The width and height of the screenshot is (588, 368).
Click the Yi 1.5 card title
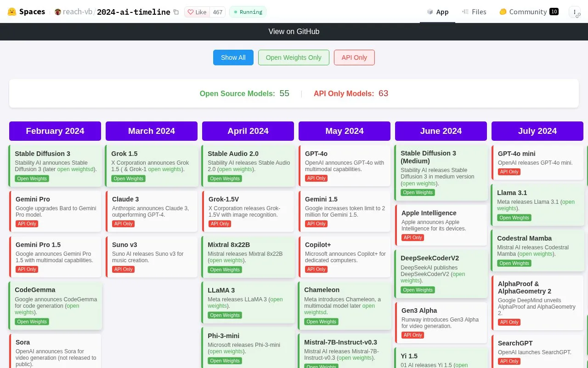click(409, 356)
